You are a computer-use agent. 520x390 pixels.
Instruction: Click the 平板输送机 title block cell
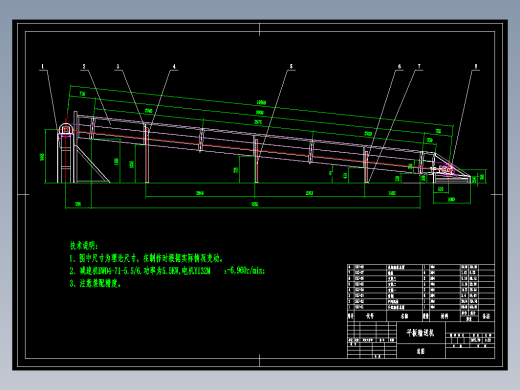[x=421, y=333]
